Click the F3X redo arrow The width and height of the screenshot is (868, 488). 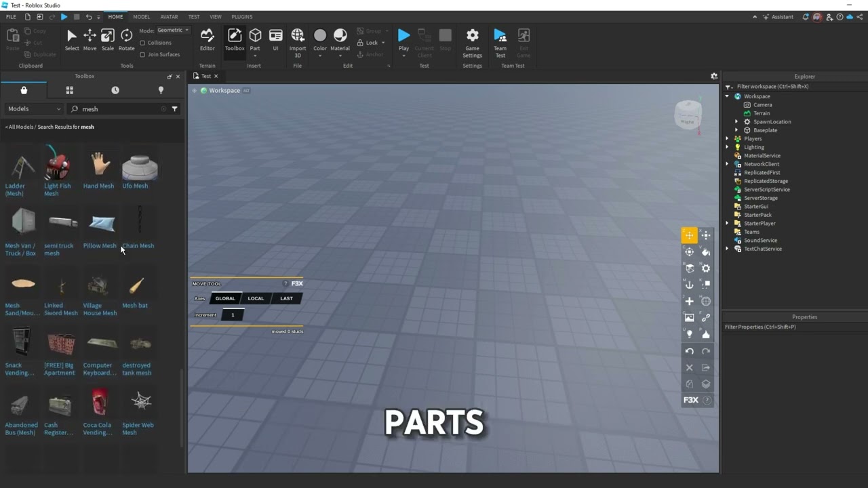tap(706, 351)
